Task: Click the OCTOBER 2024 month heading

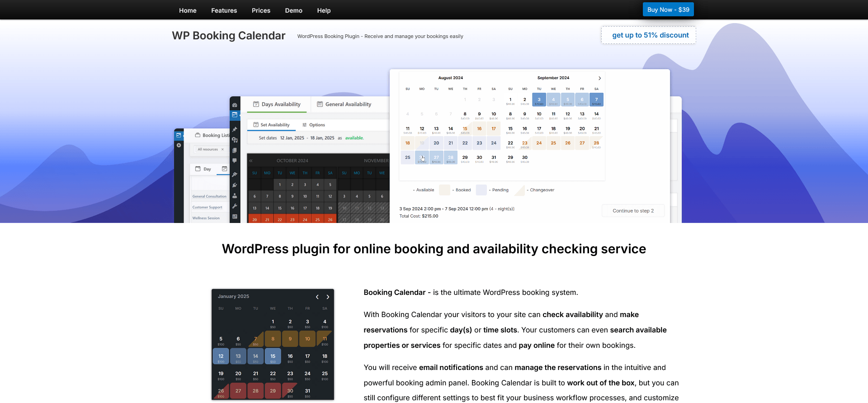Action: click(292, 161)
